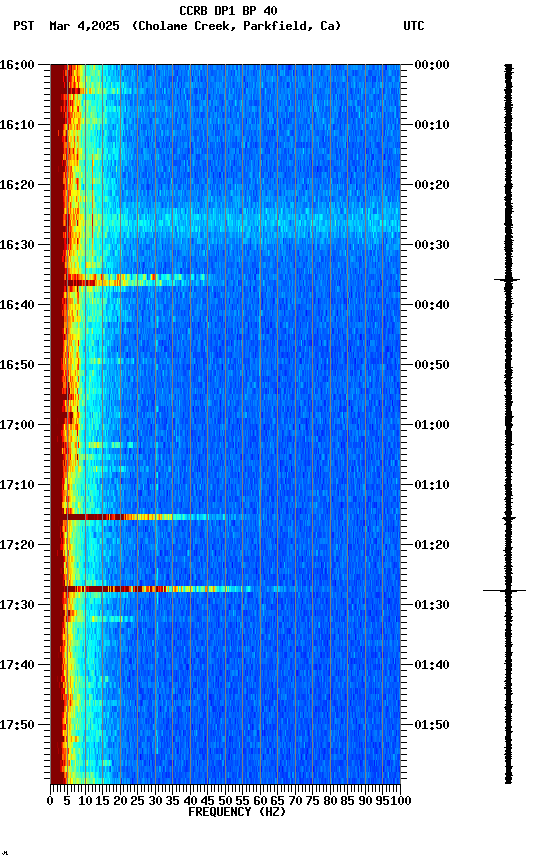Click the 16:50 PST time label

click(x=17, y=365)
